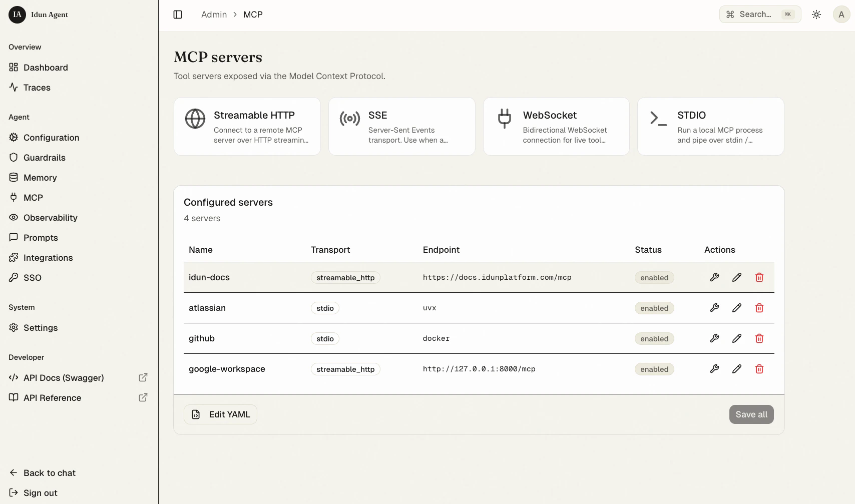Edit the google-workspace server with pencil
Image resolution: width=855 pixels, height=504 pixels.
click(x=737, y=369)
